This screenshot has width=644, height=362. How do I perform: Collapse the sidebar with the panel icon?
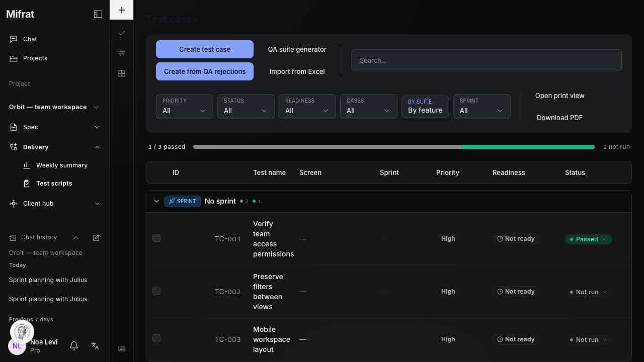pos(98,14)
